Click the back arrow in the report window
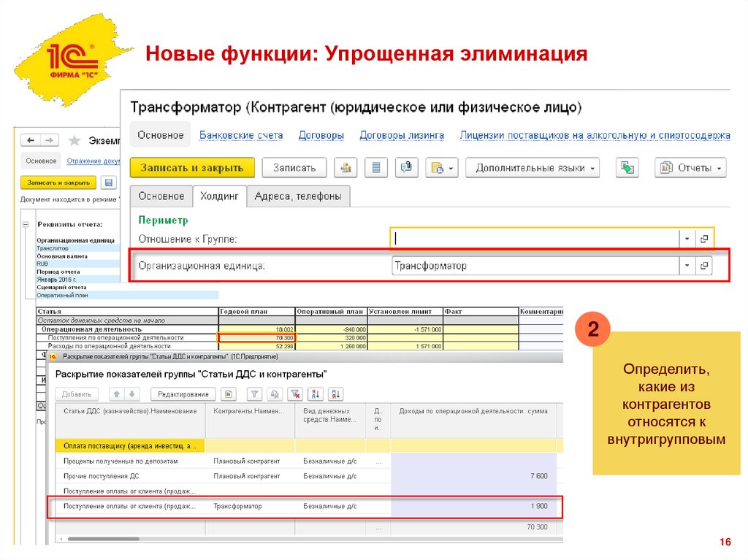The width and height of the screenshot is (748, 560). point(31,140)
